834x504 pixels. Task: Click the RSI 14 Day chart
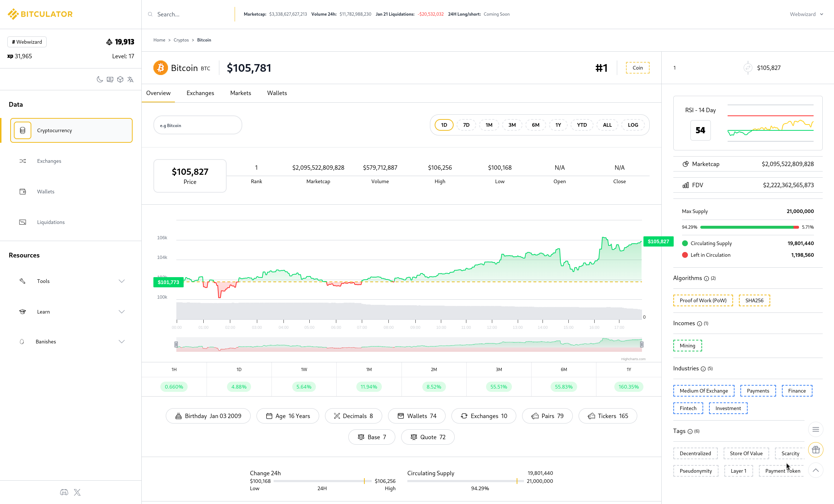click(771, 123)
